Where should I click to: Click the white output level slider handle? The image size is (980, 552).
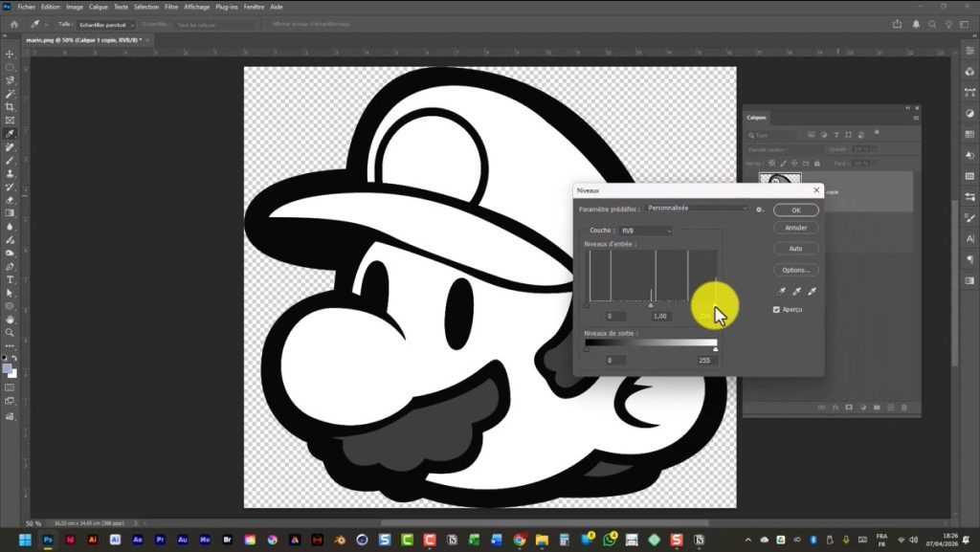click(x=716, y=350)
